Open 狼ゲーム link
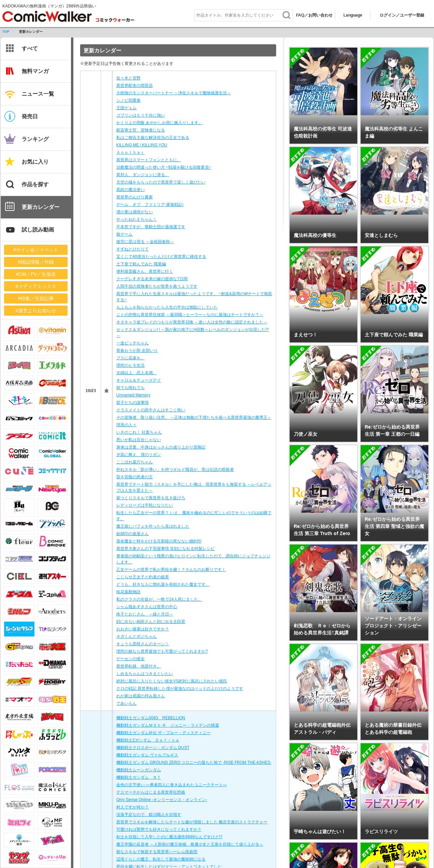Screen dimensions: 434x868 tap(124, 234)
